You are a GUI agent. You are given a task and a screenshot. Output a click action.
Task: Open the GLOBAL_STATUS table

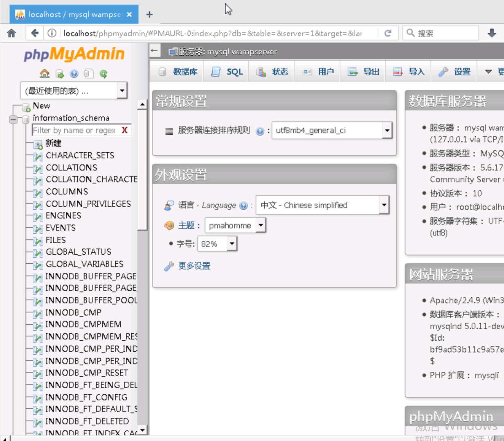point(79,252)
